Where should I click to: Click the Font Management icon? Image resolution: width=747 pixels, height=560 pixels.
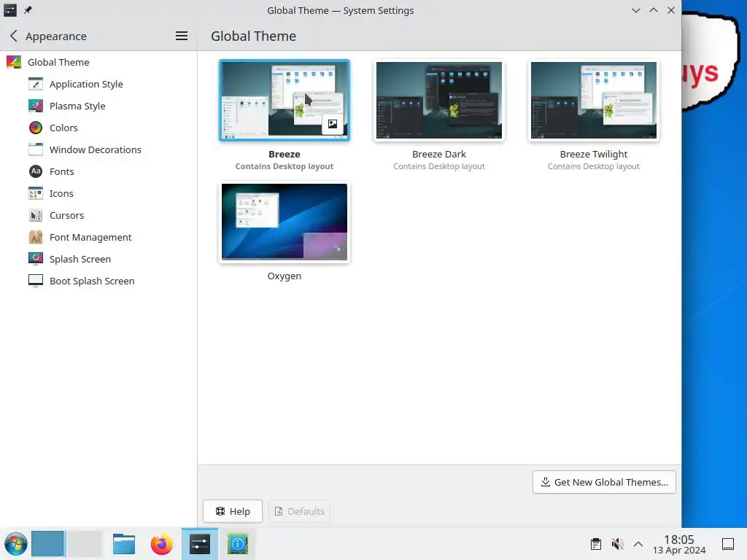tap(36, 237)
